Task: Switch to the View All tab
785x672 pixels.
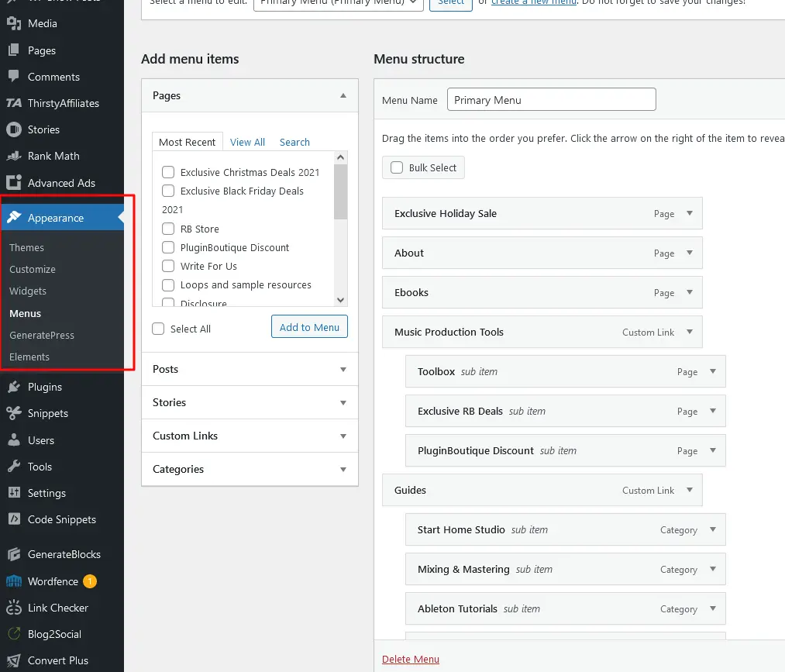Action: click(247, 142)
